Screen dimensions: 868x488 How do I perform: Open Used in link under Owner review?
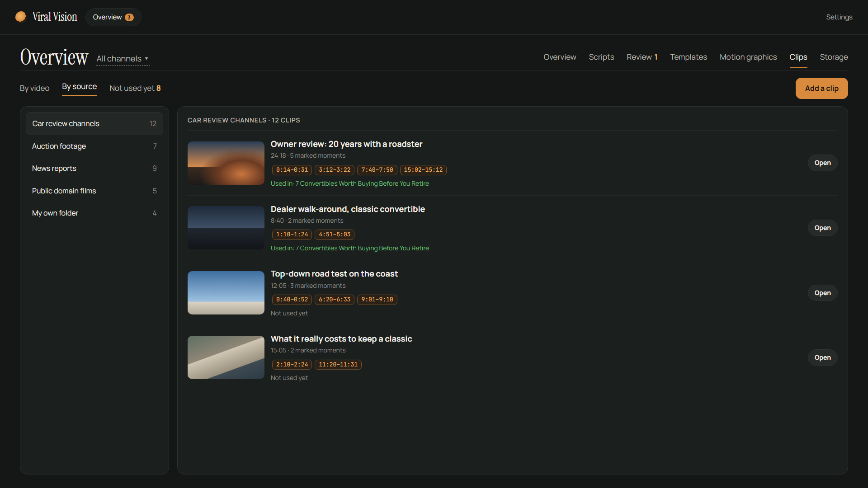point(349,183)
